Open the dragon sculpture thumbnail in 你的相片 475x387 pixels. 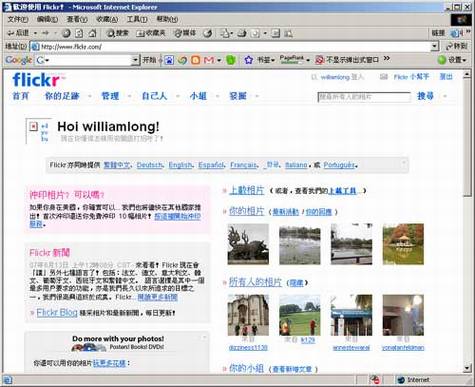click(x=248, y=244)
